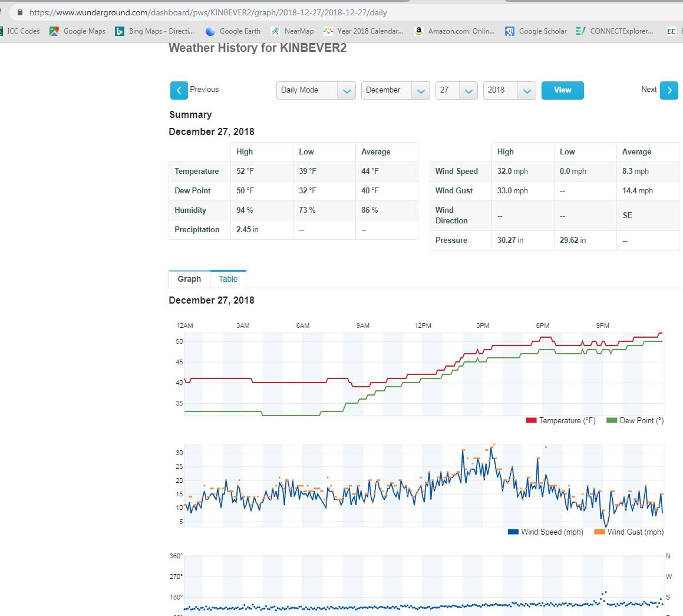Click the Pressure low 29.62 in value
This screenshot has height=616, width=683.
point(573,241)
